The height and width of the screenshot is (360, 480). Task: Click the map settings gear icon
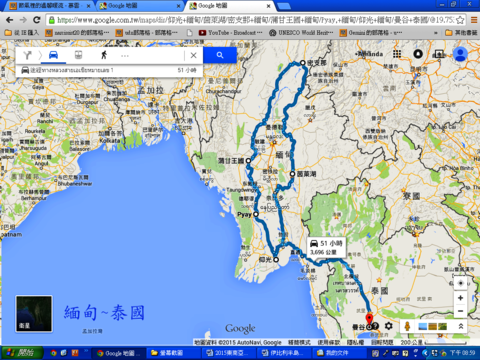[389, 326]
